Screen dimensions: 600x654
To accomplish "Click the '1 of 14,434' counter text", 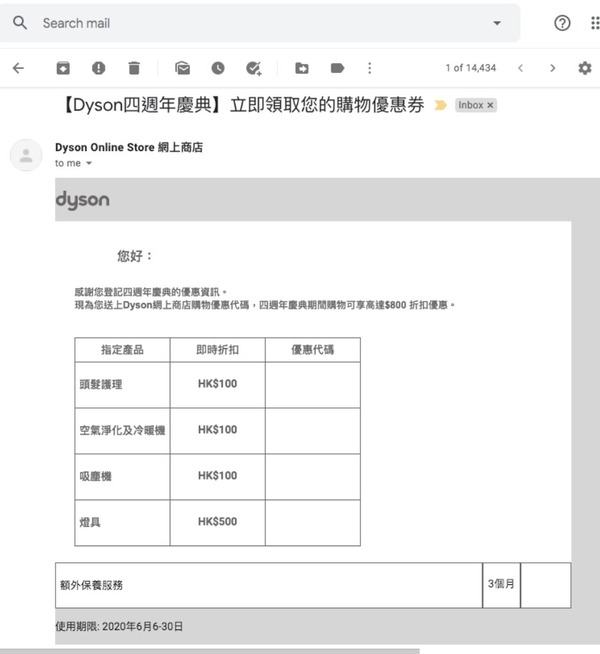I will coord(471,68).
